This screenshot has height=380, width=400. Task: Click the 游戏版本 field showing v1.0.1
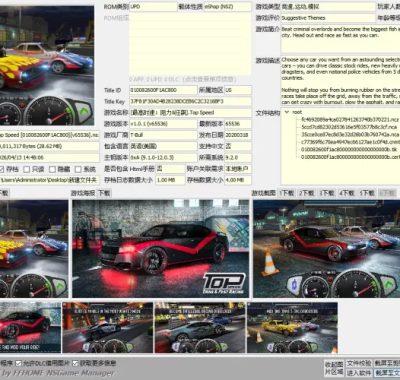click(163, 124)
